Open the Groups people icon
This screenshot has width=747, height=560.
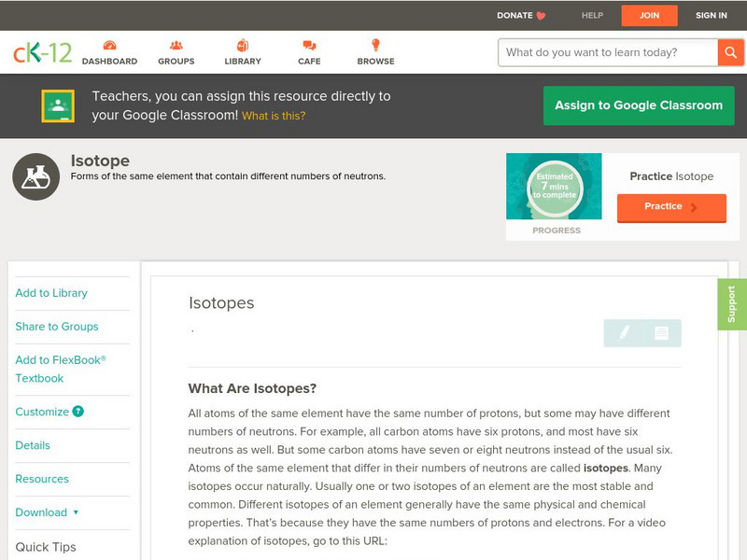click(x=176, y=45)
